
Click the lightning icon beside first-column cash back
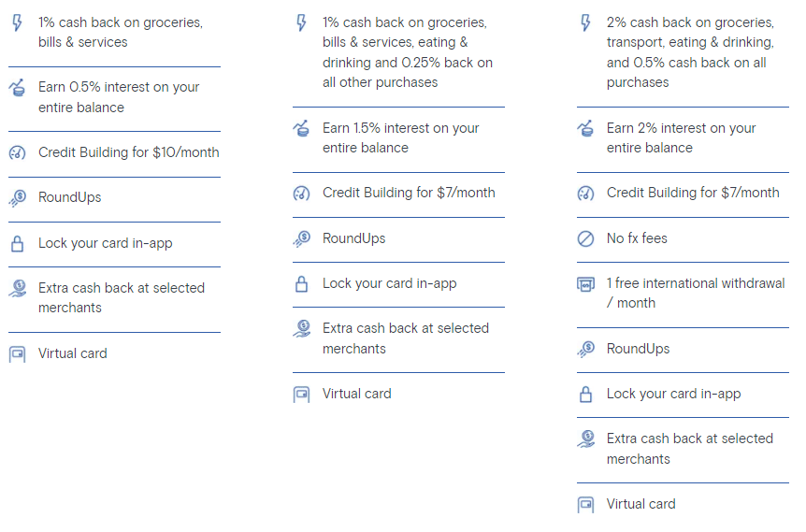18,23
